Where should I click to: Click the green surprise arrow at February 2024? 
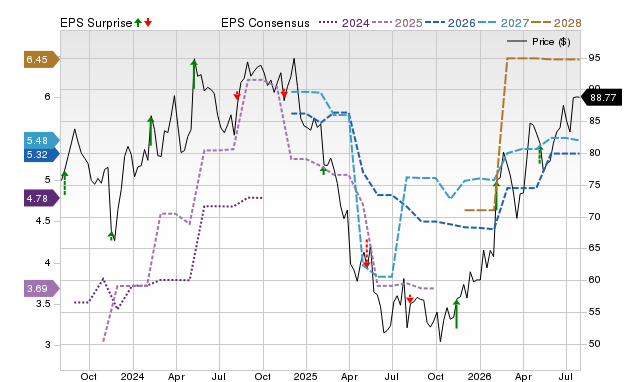click(151, 131)
